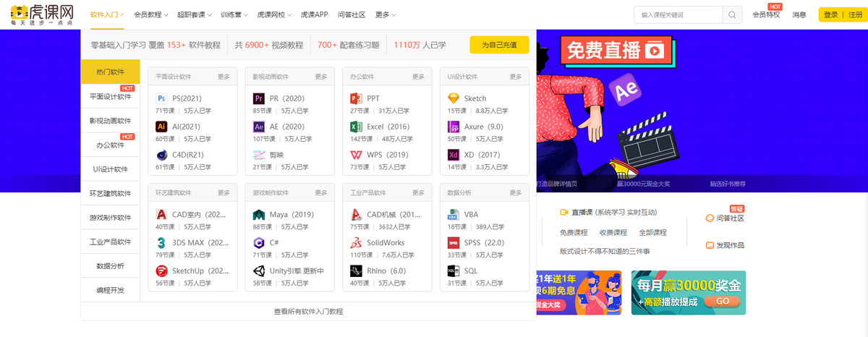The height and width of the screenshot is (337, 868).
Task: Open the C4D(R21) course icon
Action: tap(161, 155)
